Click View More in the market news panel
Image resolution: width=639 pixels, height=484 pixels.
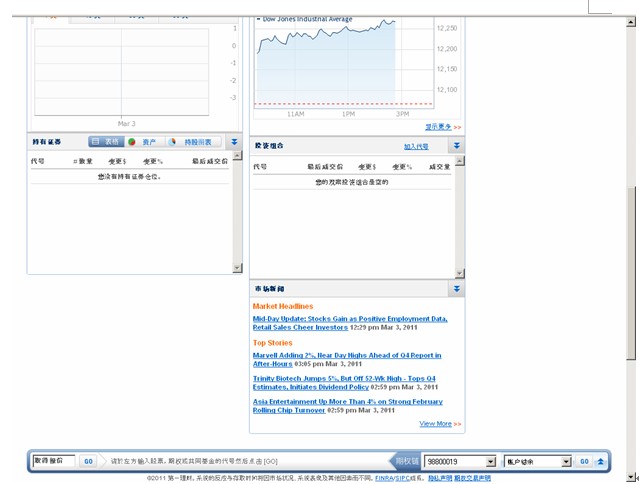click(x=436, y=424)
